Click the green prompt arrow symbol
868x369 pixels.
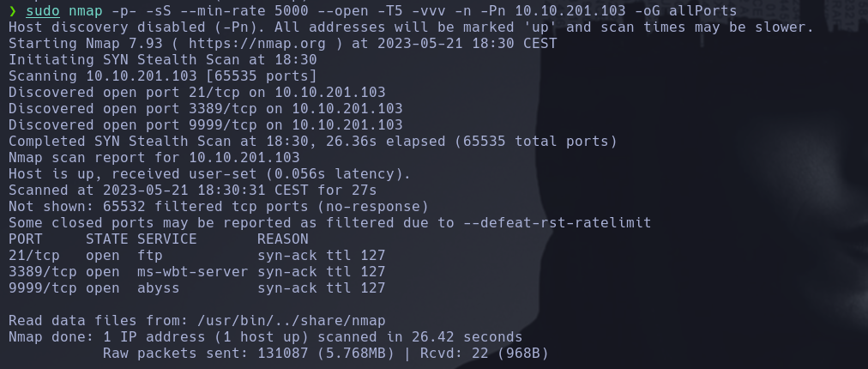point(12,11)
